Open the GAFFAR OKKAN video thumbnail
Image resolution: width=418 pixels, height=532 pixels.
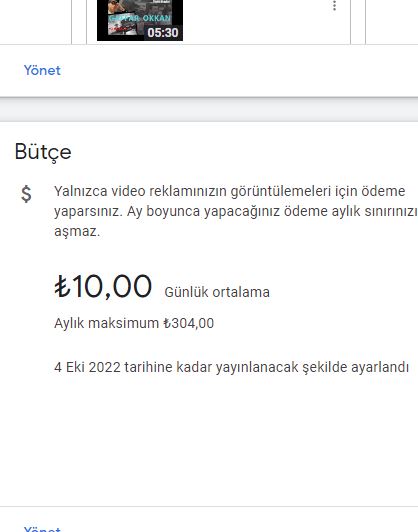tap(140, 20)
